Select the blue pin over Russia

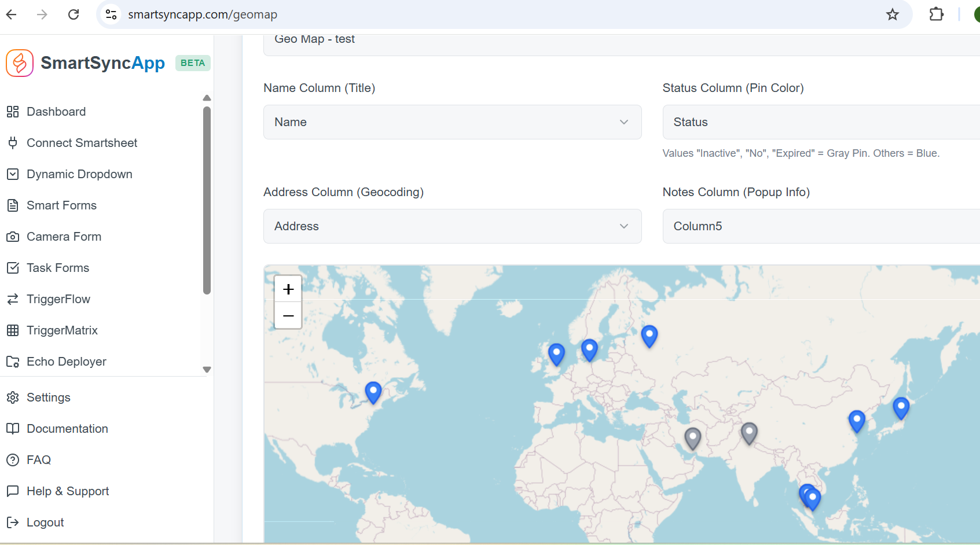click(649, 337)
